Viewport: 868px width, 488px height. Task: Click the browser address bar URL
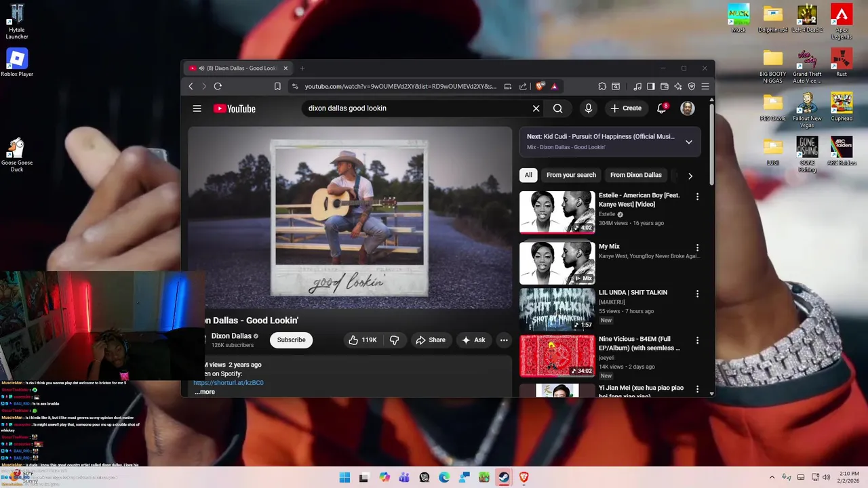pyautogui.click(x=400, y=87)
